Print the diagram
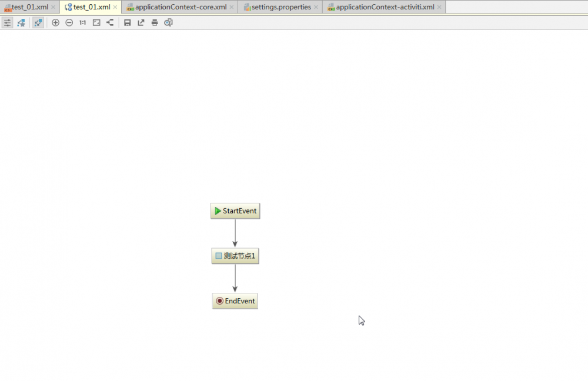This screenshot has width=588, height=381. click(x=155, y=23)
